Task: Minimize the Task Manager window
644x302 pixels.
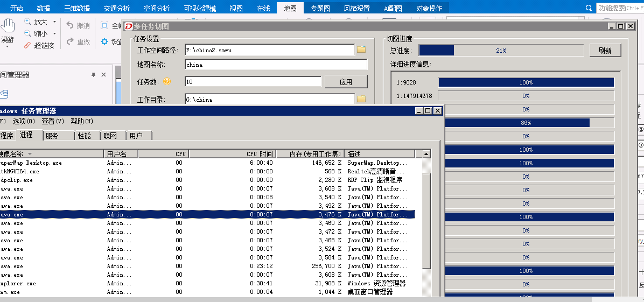Action: (418, 110)
